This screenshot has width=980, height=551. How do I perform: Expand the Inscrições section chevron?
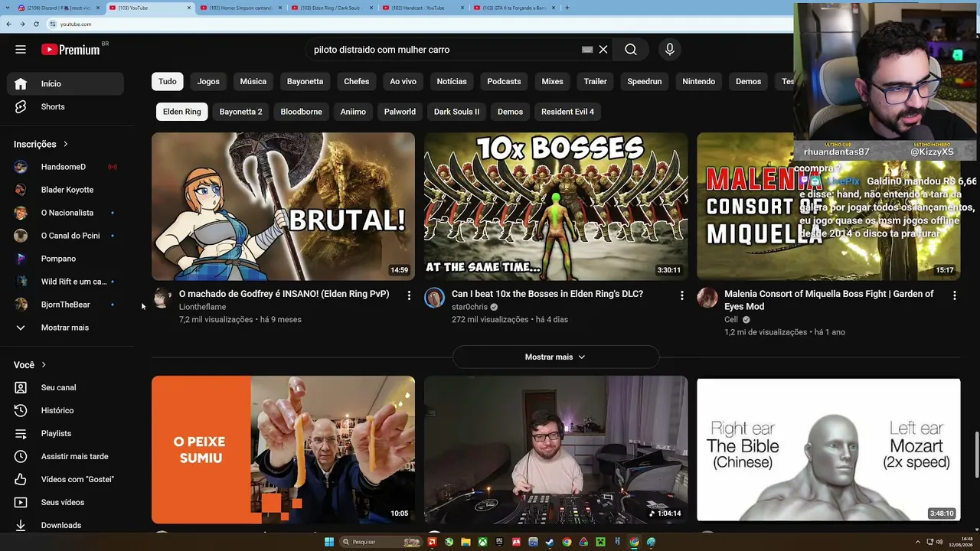coord(66,144)
